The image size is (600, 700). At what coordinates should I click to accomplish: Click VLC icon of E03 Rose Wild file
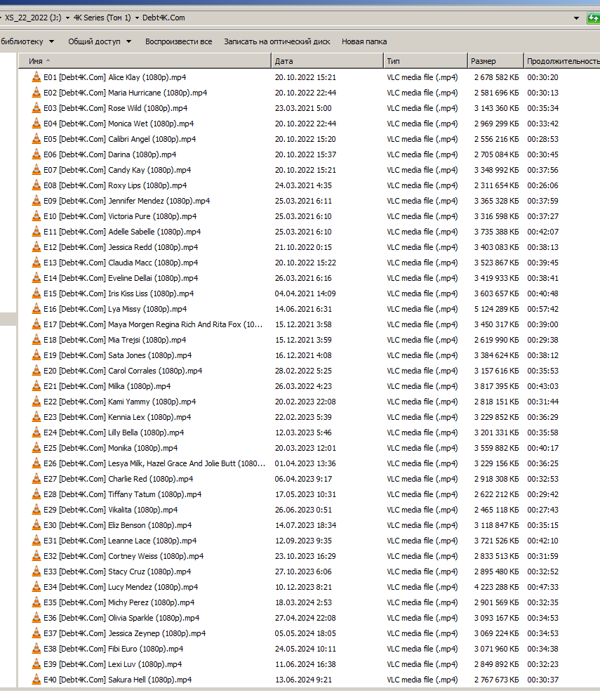point(36,108)
